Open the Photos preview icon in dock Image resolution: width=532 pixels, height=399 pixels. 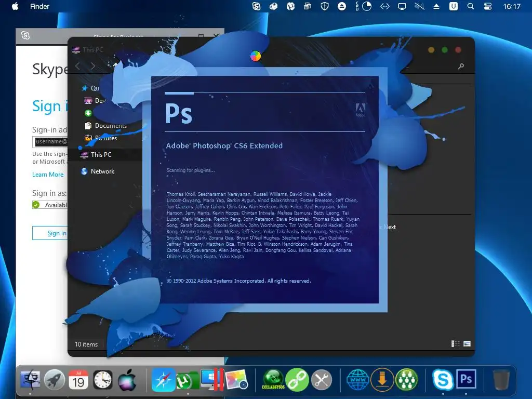[236, 380]
